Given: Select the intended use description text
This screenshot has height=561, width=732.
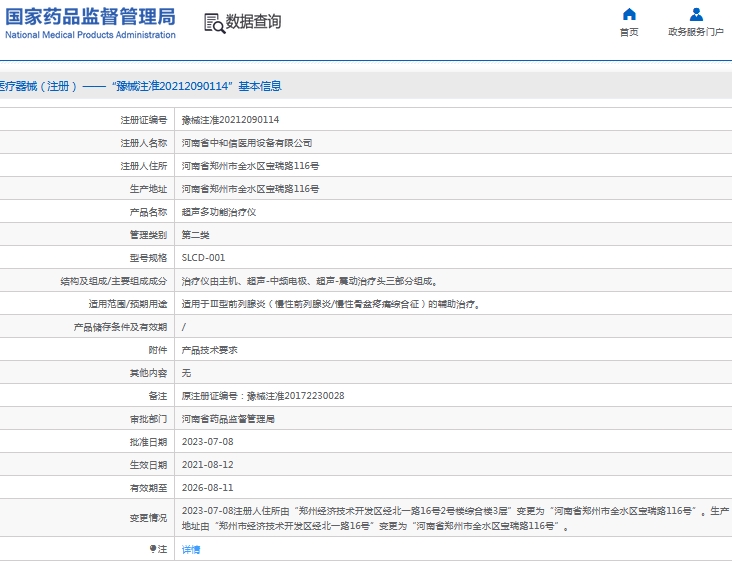Looking at the screenshot, I should click(x=331, y=304).
